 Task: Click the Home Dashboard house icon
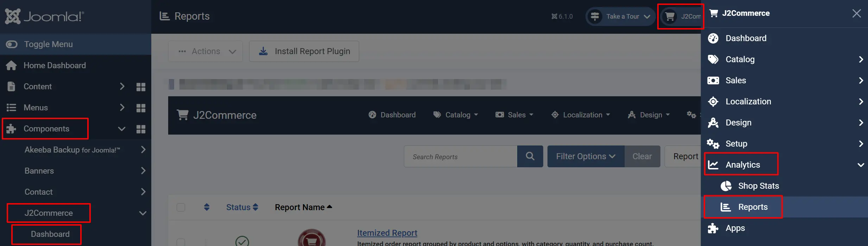[11, 65]
